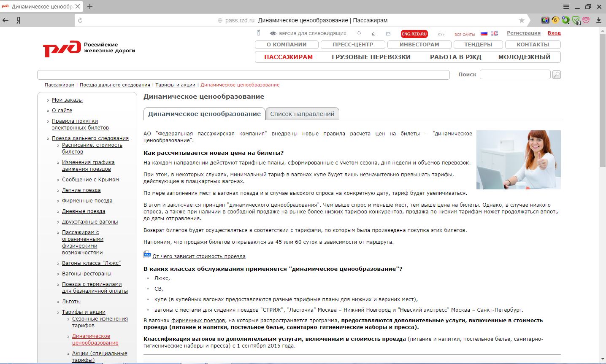Open Вагоны-рестораны sidebar item
The height and width of the screenshot is (364, 606).
click(x=87, y=274)
